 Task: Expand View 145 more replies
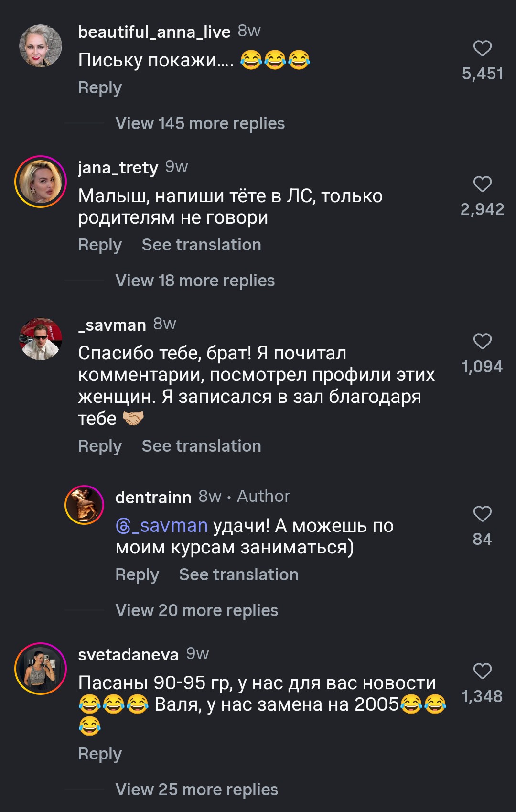200,123
